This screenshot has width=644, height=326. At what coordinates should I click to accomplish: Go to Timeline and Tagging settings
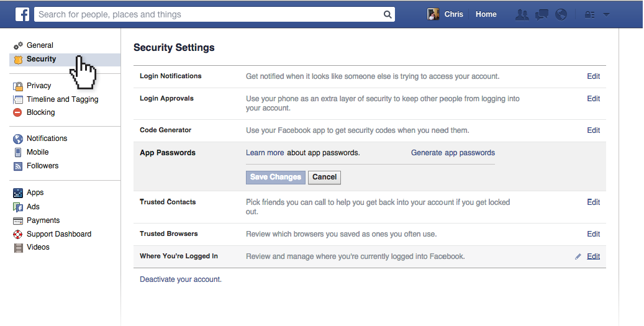62,99
